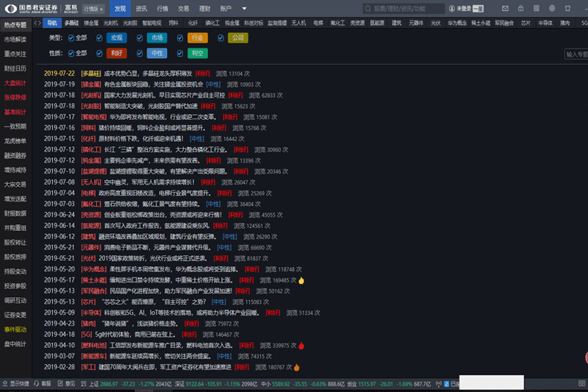This screenshot has height=392, width=588.
Task: Open the 理财 top menu
Action: point(204,8)
